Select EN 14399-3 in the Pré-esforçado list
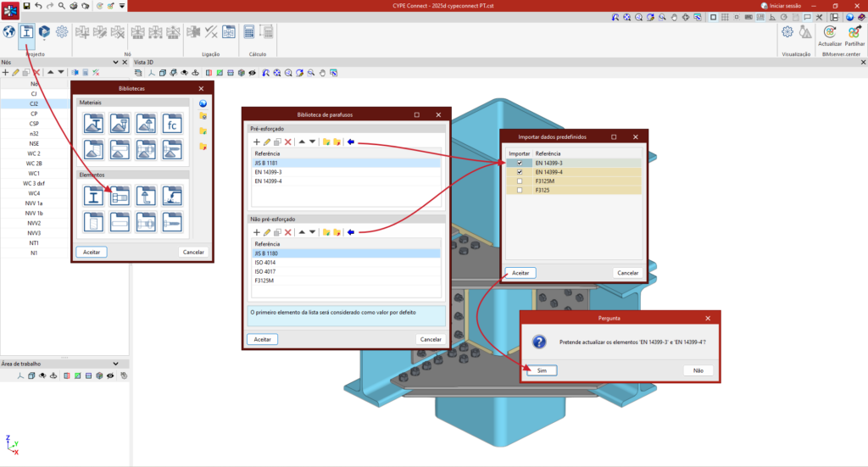The image size is (868, 467). [346, 172]
